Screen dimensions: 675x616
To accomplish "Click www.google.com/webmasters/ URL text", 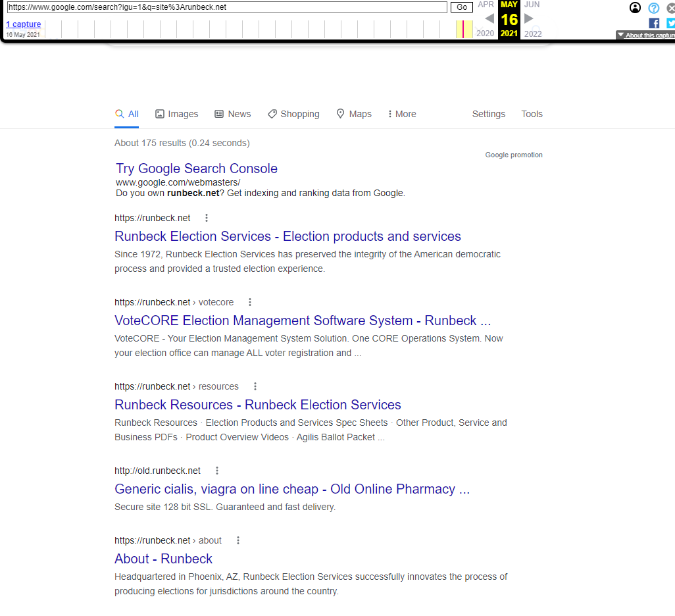I will point(178,182).
